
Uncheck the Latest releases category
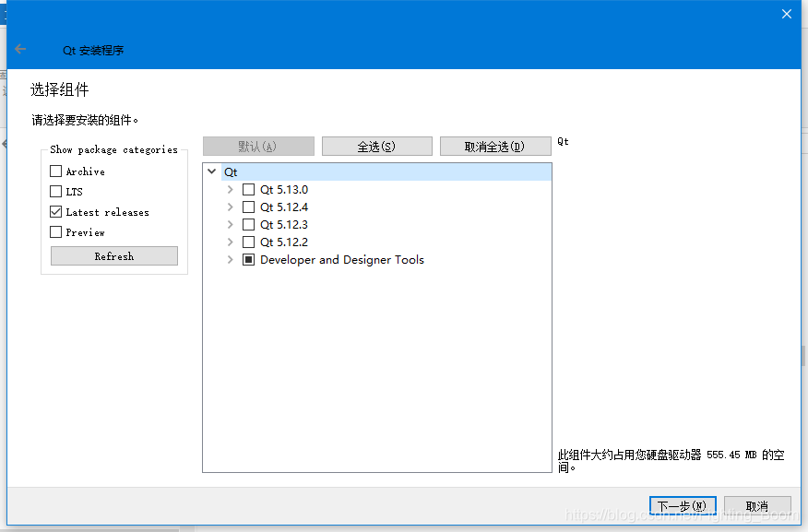[55, 212]
